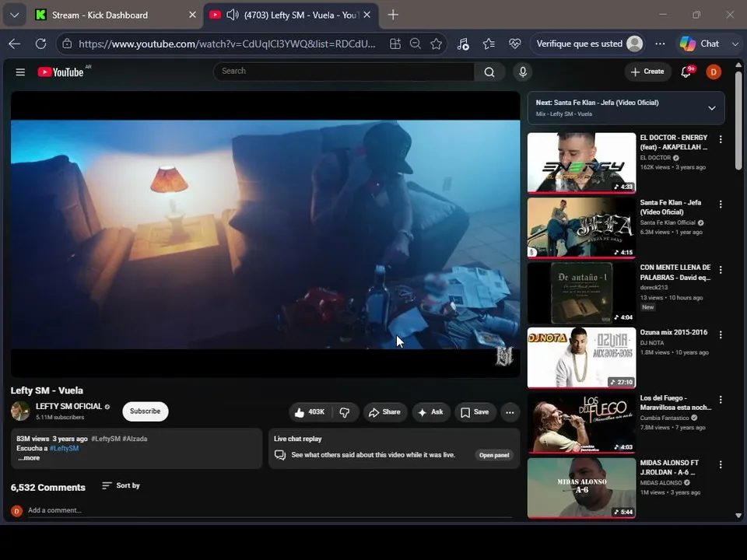Open the Copilot Chat button

700,44
